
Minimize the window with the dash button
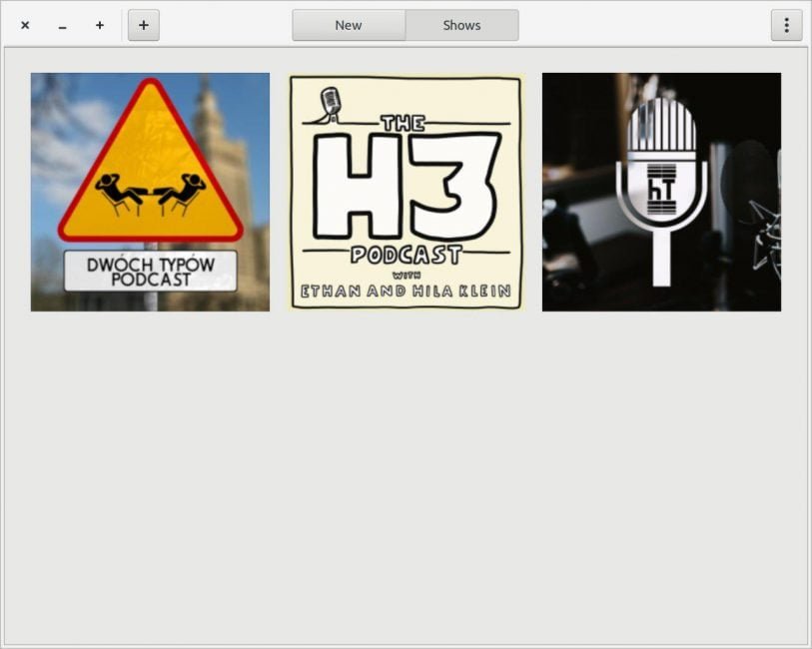(62, 26)
